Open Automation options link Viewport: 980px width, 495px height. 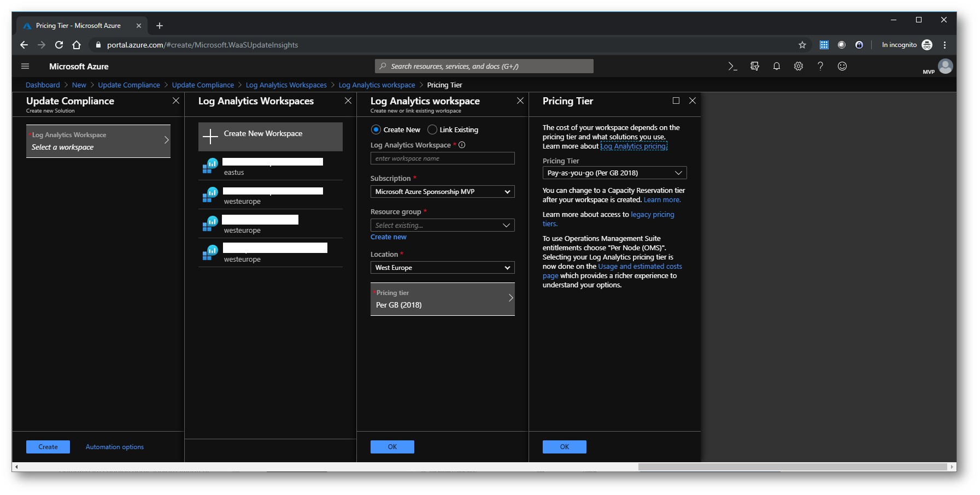[x=115, y=447]
